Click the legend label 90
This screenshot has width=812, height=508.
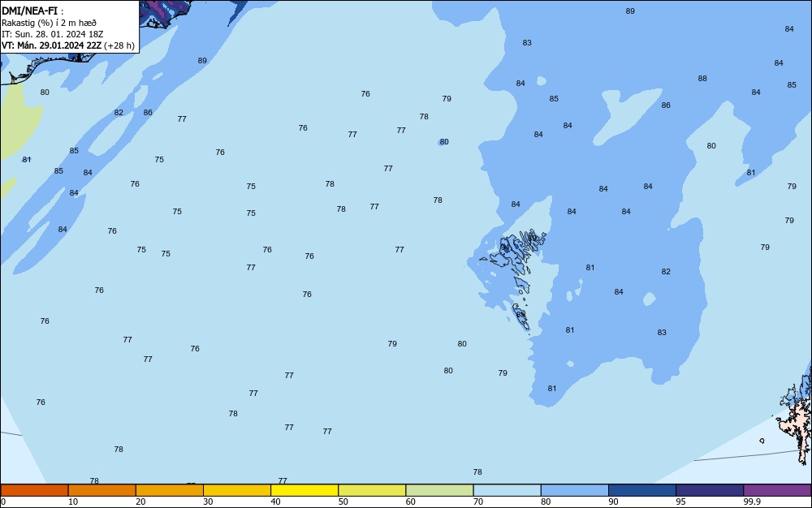pyautogui.click(x=613, y=502)
